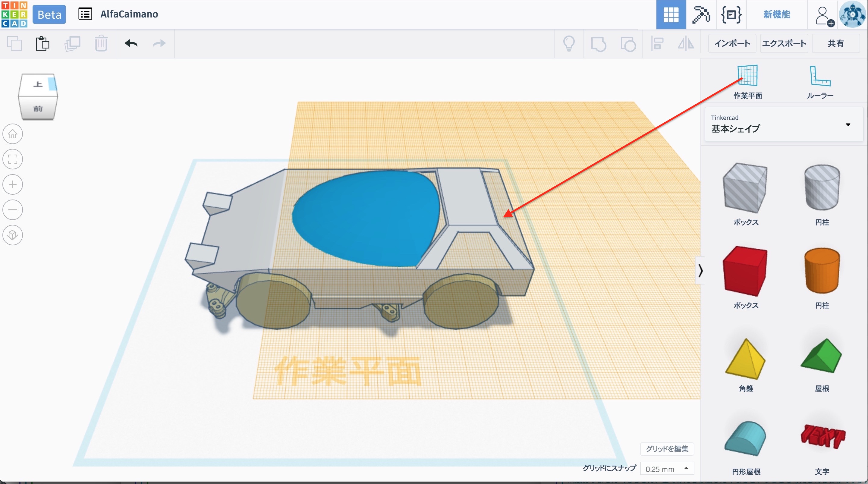This screenshot has height=484, width=868.
Task: Click the home view icon
Action: tap(13, 134)
